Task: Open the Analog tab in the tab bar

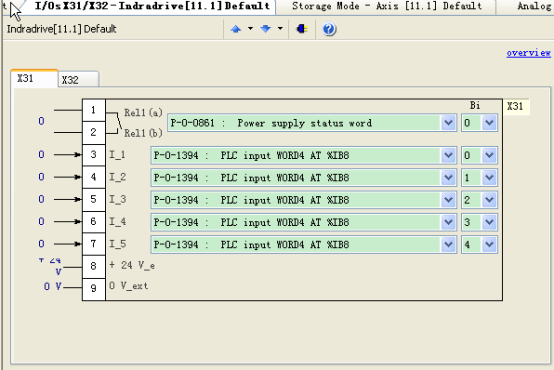Action: point(526,6)
